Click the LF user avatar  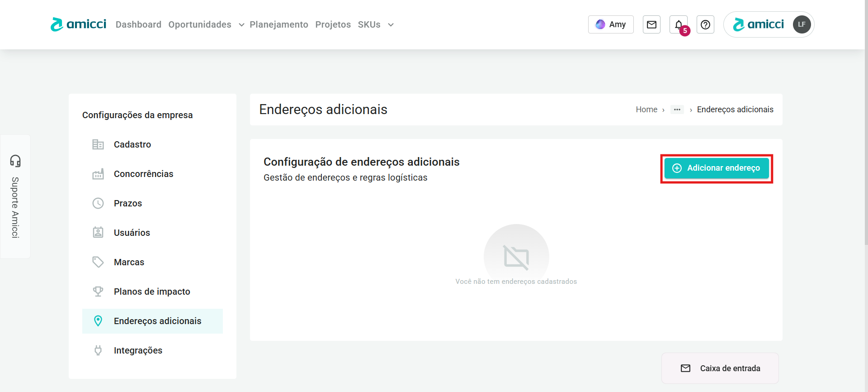pyautogui.click(x=802, y=24)
